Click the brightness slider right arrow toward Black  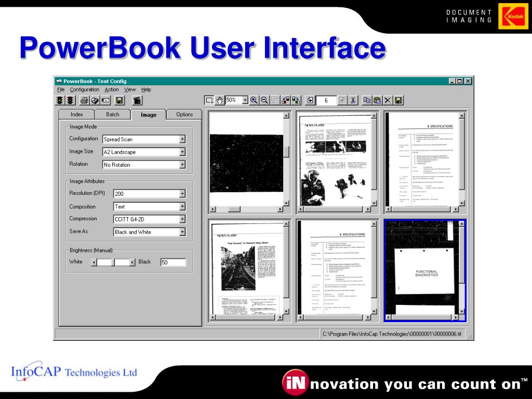click(x=132, y=262)
